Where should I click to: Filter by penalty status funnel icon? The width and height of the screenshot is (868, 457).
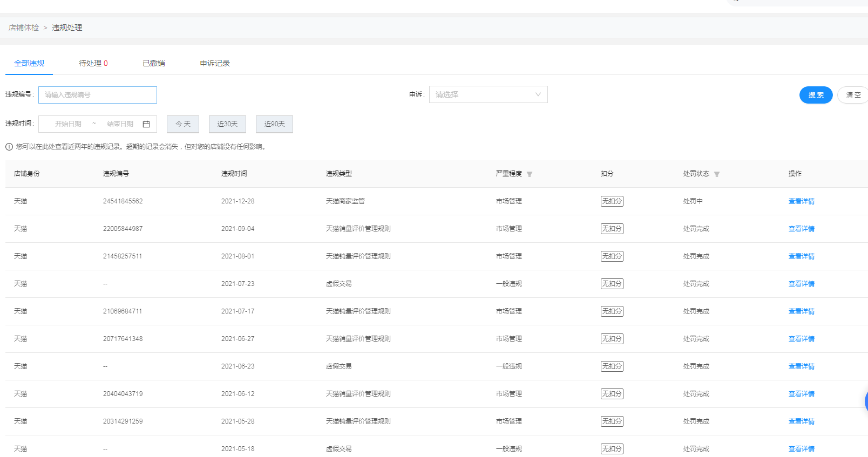[x=717, y=174]
